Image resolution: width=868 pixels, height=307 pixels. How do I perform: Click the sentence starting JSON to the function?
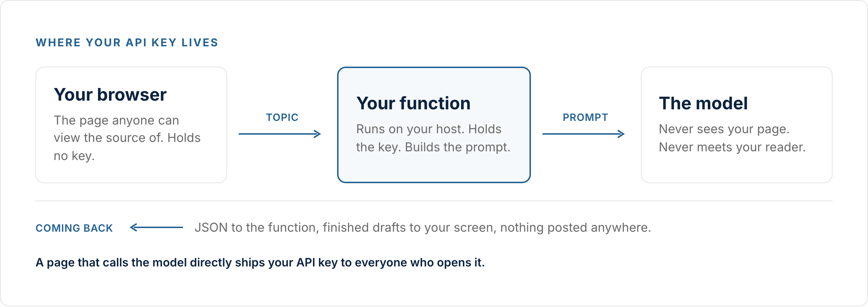(423, 228)
